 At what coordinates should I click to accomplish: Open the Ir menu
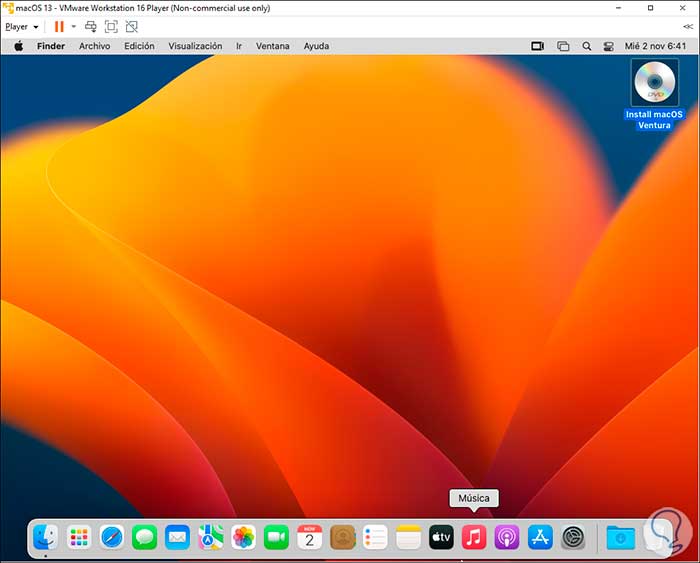(x=239, y=46)
